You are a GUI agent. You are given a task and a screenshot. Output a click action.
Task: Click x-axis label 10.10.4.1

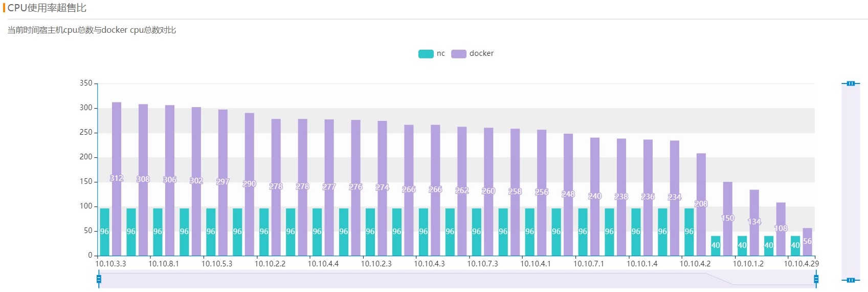pos(536,264)
